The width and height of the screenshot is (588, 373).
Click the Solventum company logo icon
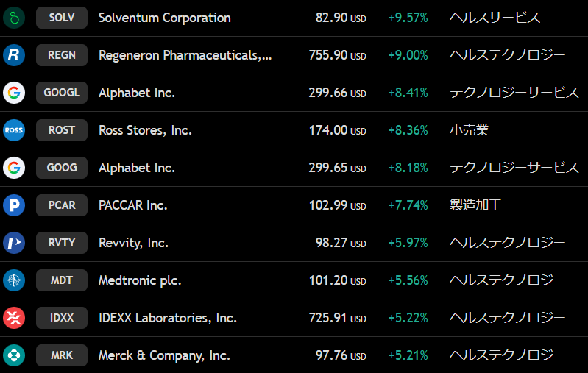[14, 18]
